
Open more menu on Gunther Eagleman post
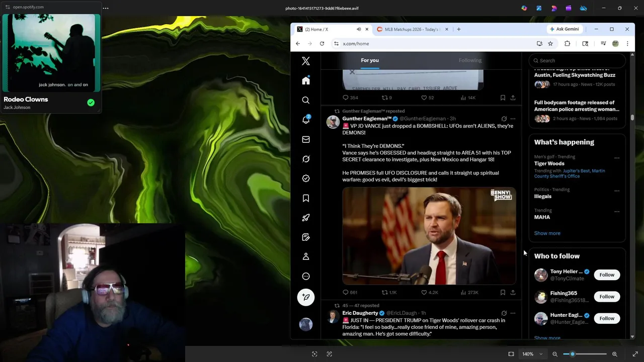[x=513, y=119]
